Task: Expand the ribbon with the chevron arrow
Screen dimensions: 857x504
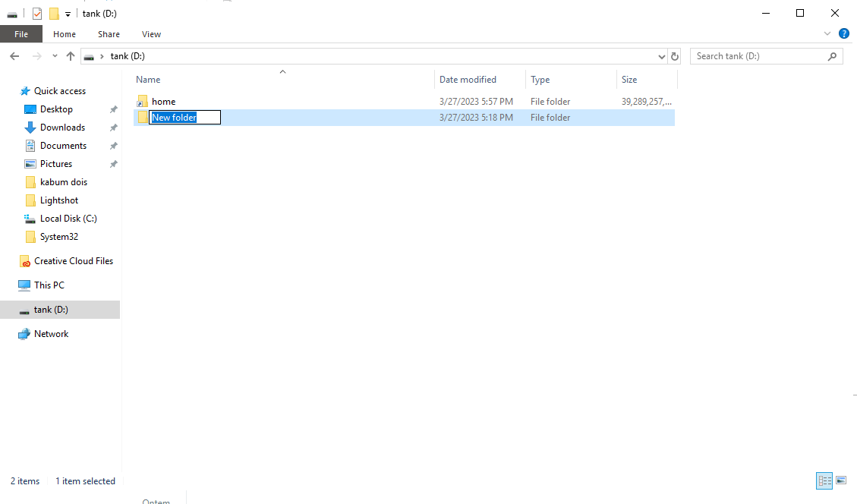Action: click(x=827, y=33)
